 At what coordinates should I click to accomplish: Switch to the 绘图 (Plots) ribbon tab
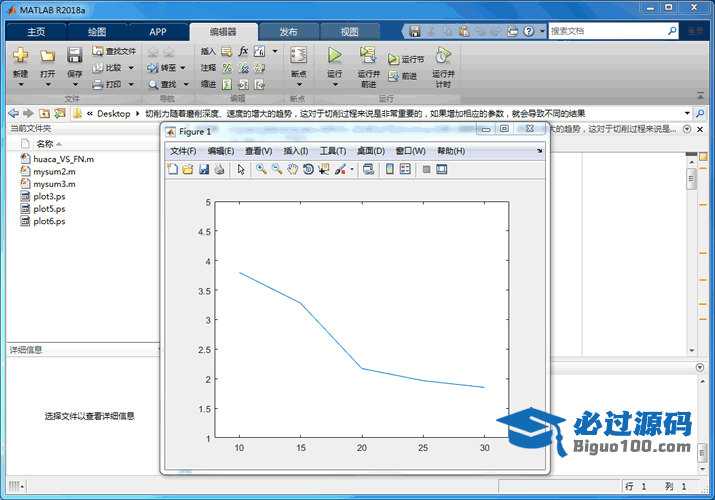click(x=96, y=31)
